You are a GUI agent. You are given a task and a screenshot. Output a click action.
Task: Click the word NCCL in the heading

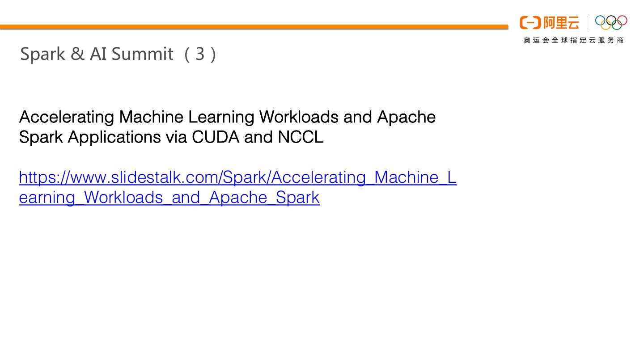[x=300, y=137]
